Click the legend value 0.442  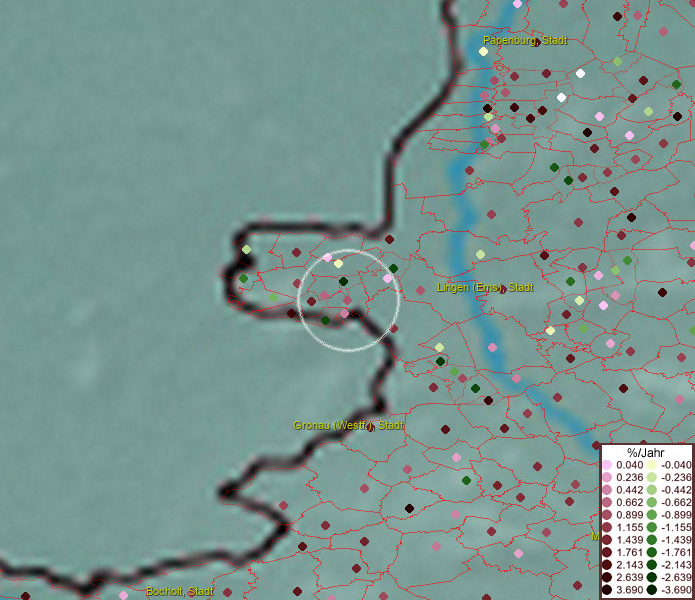629,490
